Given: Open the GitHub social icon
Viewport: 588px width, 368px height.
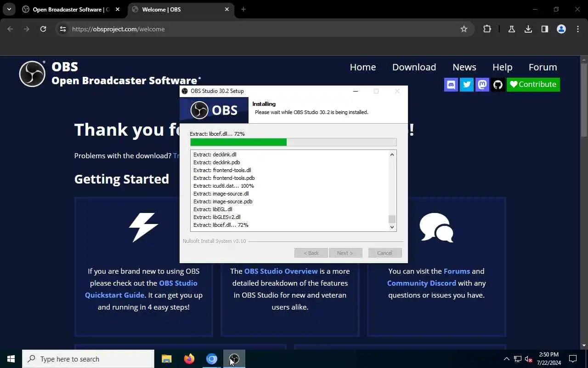Looking at the screenshot, I should coord(498,84).
